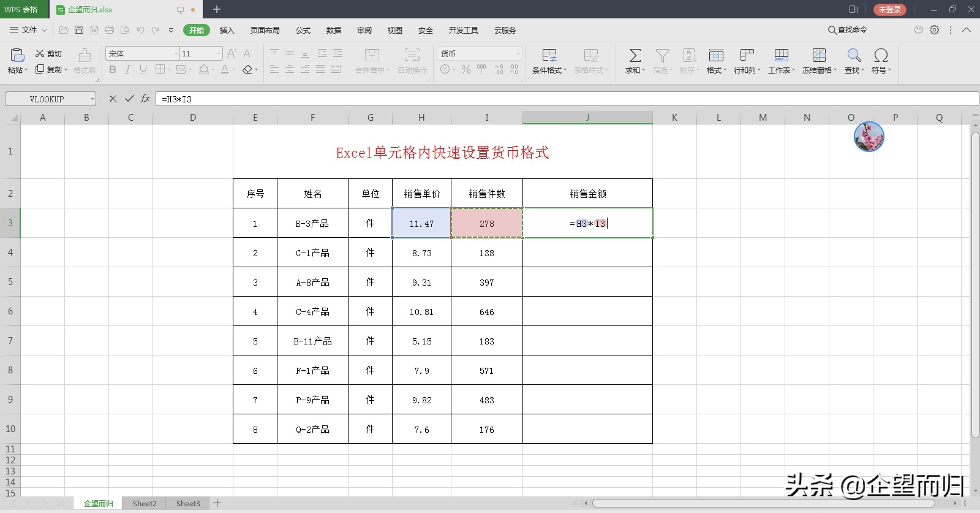Screen dimensions: 980x513
Task: Click the decrease font size icon
Action: (x=247, y=54)
